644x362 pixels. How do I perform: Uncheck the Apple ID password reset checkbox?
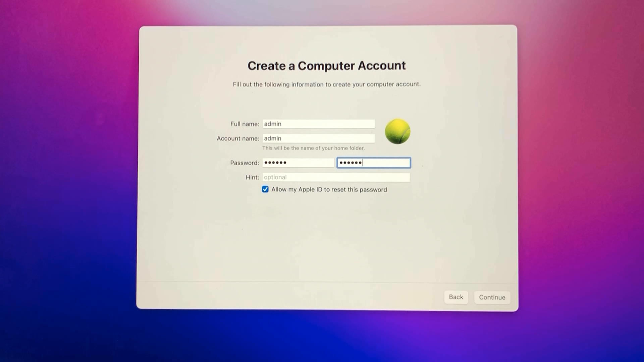(265, 189)
